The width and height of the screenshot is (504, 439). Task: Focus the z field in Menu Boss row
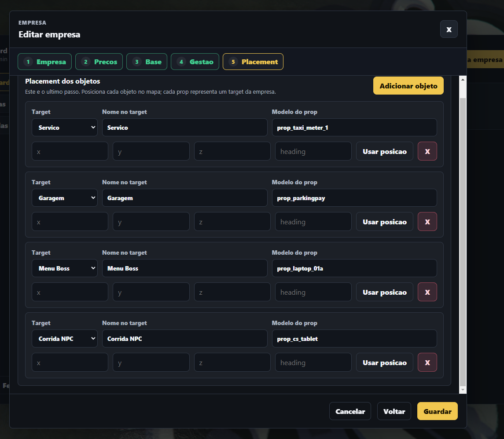(232, 292)
